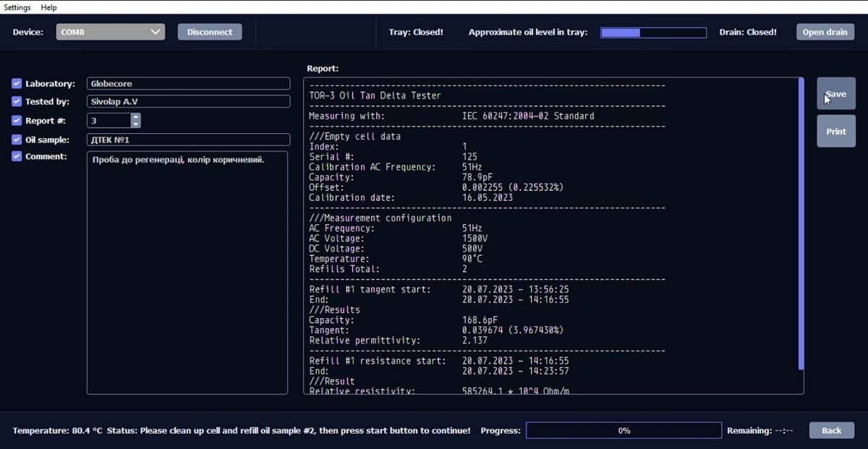Viewport: 868px width, 449px height.
Task: Click the report panel's vertical scrollbar
Action: [801, 224]
